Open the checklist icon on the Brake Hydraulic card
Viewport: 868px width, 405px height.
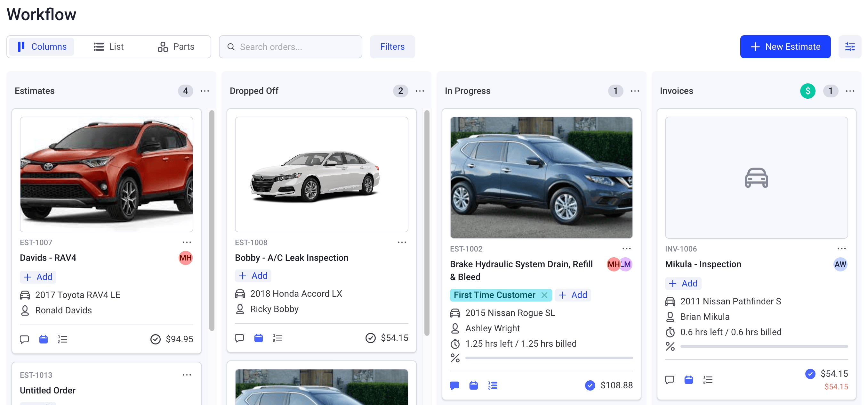(492, 385)
